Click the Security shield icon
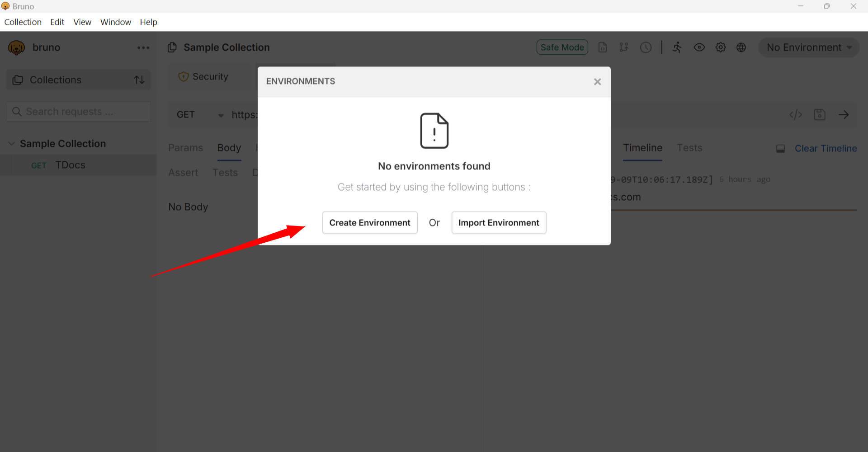The width and height of the screenshot is (868, 452). (183, 77)
